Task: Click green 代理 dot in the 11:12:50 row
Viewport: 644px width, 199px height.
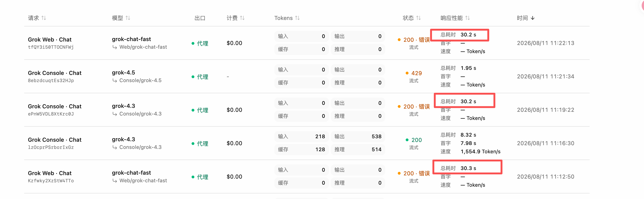Action: tap(193, 177)
